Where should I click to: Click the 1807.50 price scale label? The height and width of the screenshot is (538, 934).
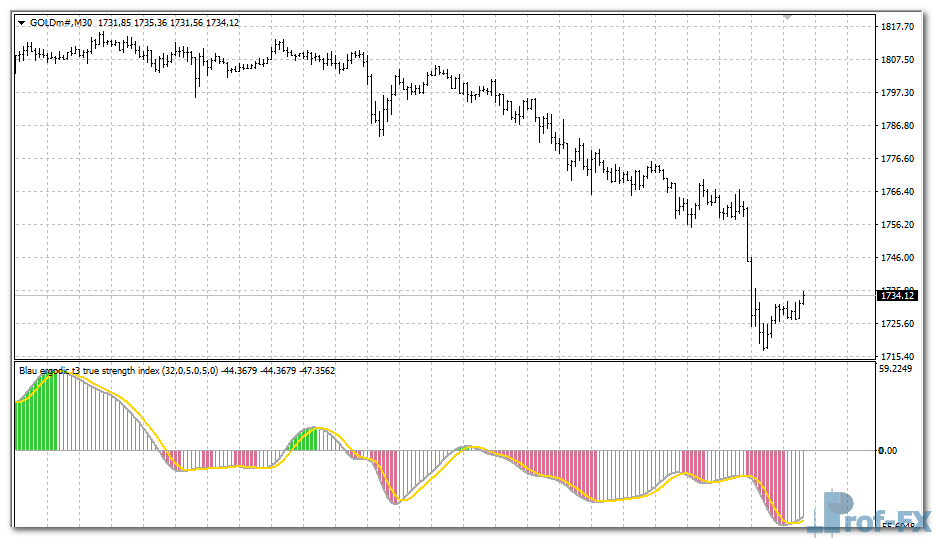(896, 60)
